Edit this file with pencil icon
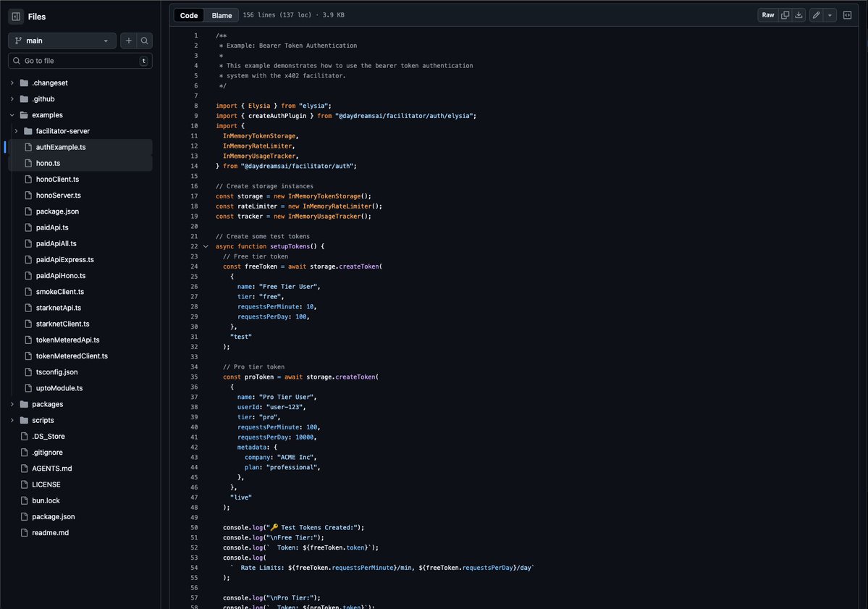The width and height of the screenshot is (868, 609). coord(816,15)
